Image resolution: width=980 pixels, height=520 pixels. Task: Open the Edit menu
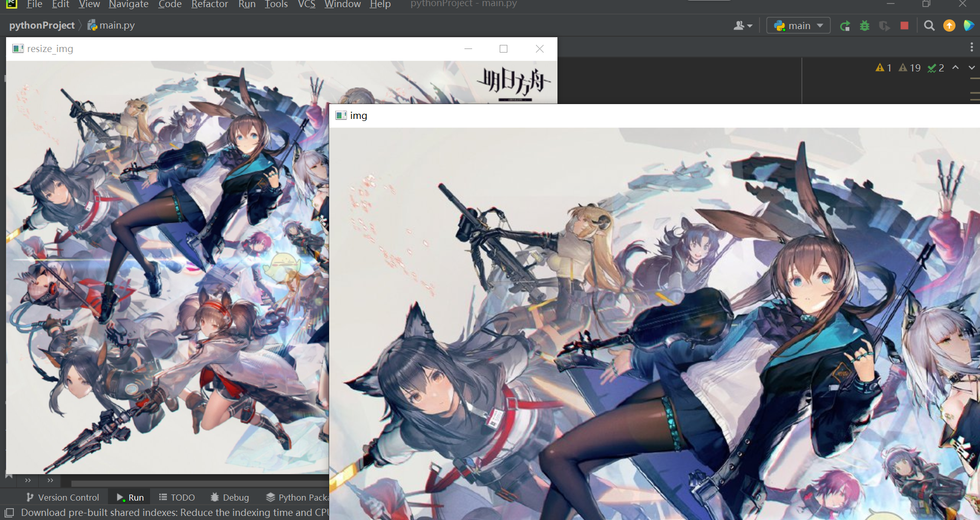(x=60, y=4)
